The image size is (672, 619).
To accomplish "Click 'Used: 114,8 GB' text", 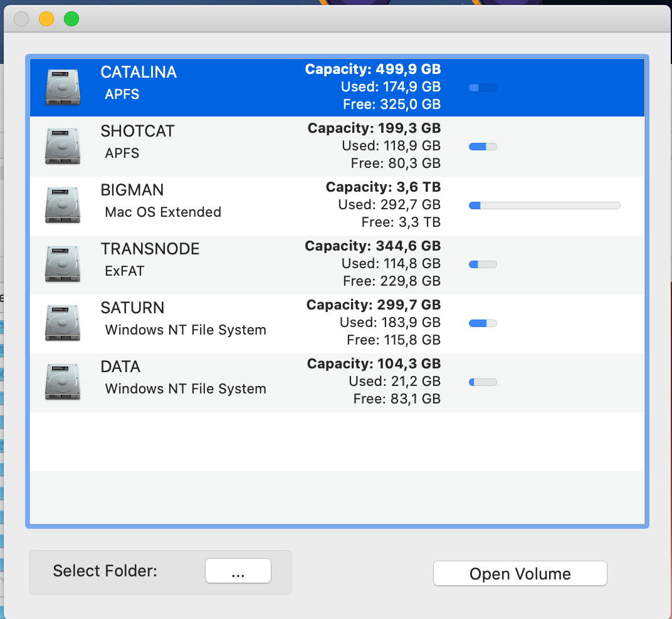I will coord(391,263).
